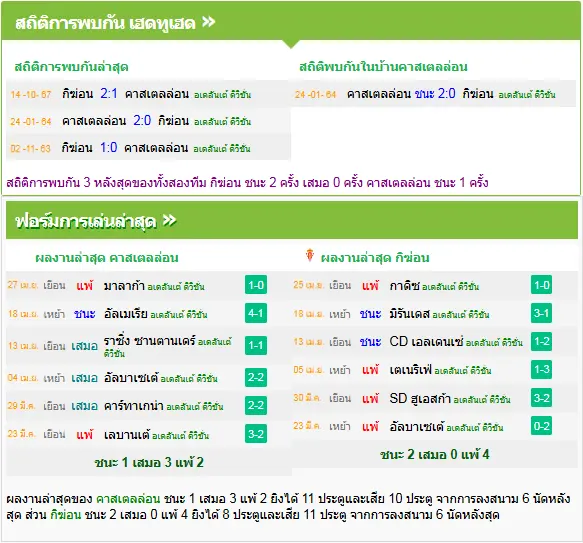The image size is (583, 543).
Task: Open the 02-11-63 match score 1:0
Action: (109, 148)
